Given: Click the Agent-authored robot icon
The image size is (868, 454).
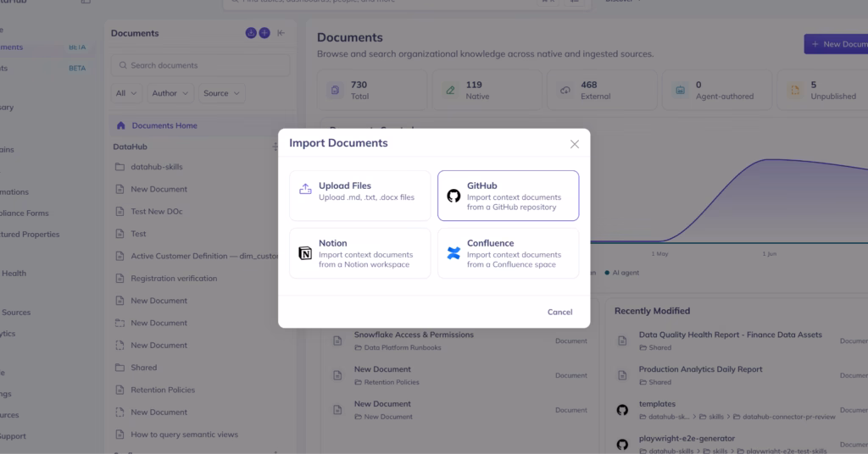Looking at the screenshot, I should pyautogui.click(x=681, y=90).
